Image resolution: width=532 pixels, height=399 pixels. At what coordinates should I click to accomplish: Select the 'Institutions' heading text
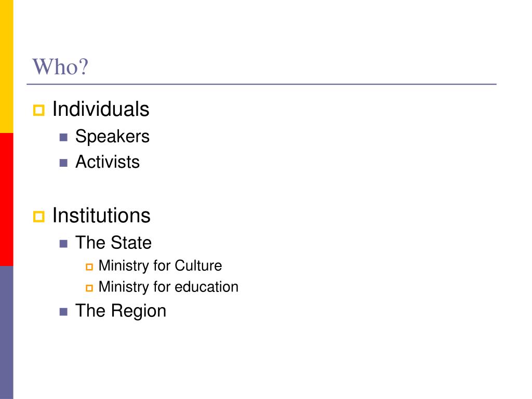[101, 216]
